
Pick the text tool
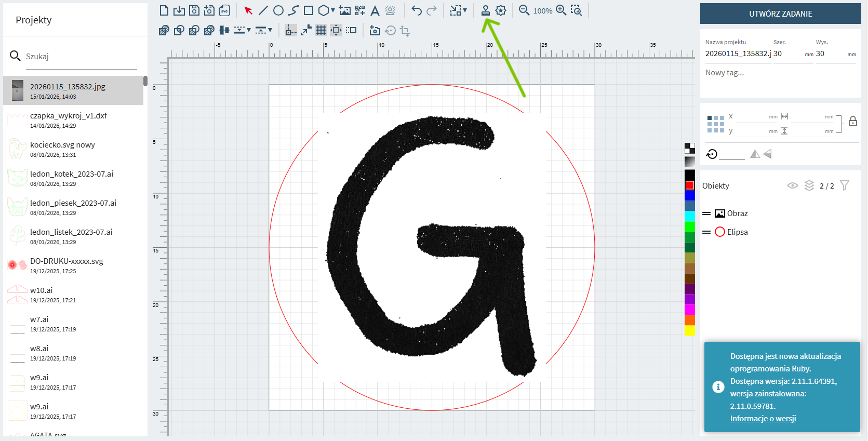[375, 10]
